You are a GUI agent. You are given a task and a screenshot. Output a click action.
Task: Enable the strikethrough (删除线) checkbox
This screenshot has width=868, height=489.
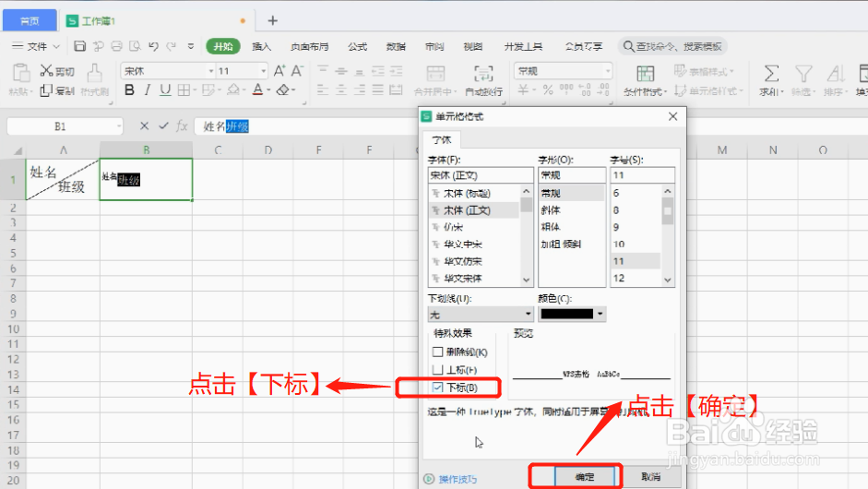click(437, 352)
